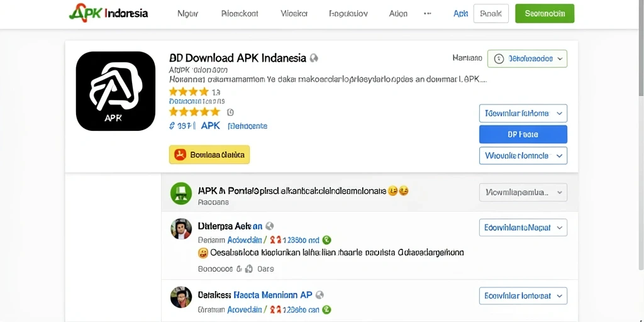Click the Snalk outlined button

coord(491,14)
